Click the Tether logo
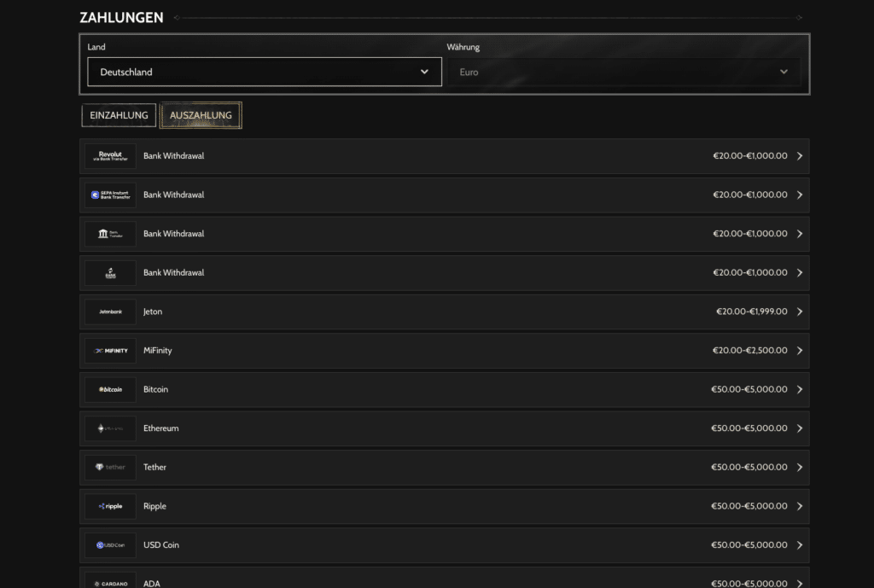Viewport: 874px width, 588px height. pos(110,468)
